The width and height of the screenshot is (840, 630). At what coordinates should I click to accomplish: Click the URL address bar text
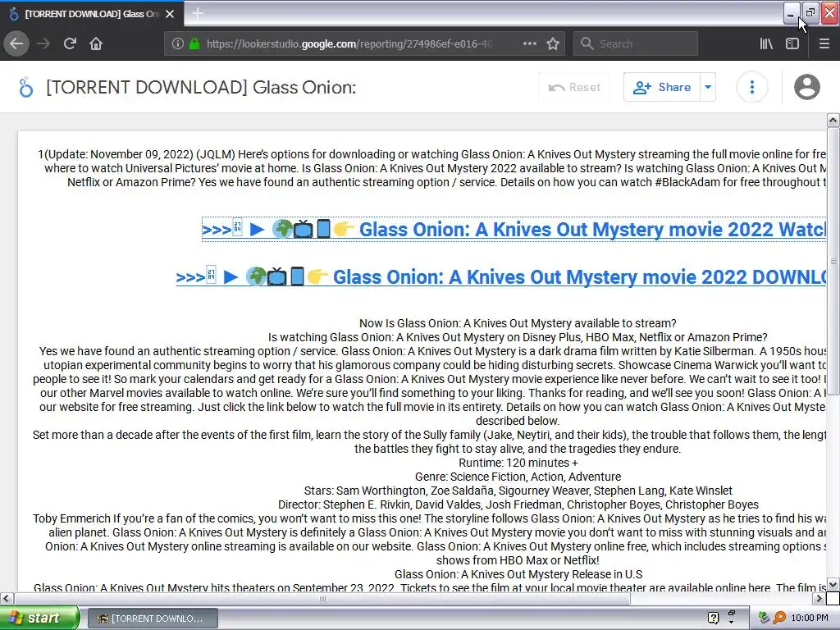tap(349, 44)
